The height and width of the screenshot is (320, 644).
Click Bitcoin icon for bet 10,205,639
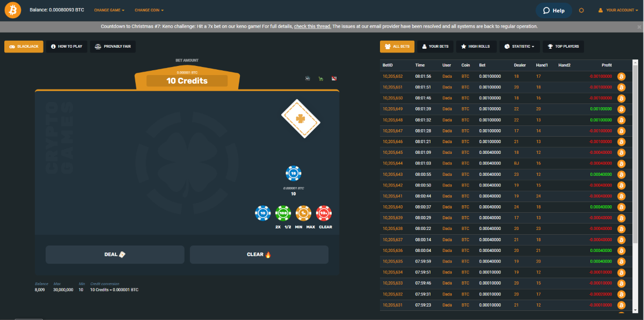tap(621, 218)
